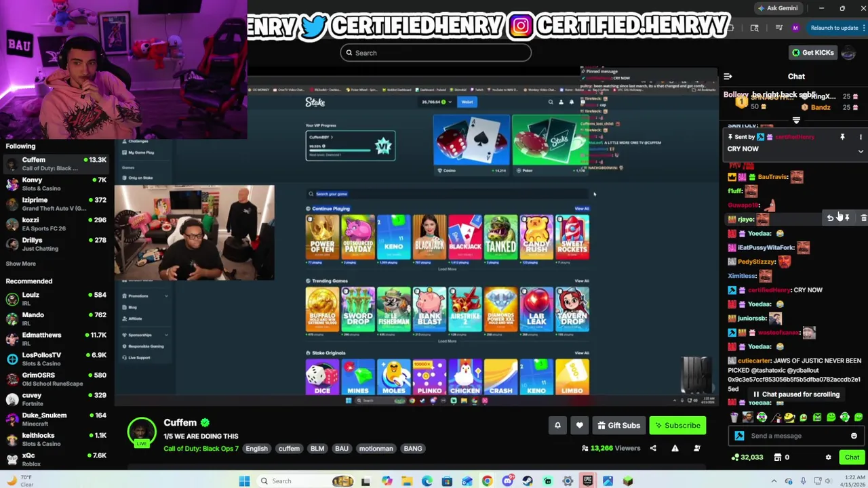Expand the pinned CRY NOW message chevron

(x=861, y=151)
